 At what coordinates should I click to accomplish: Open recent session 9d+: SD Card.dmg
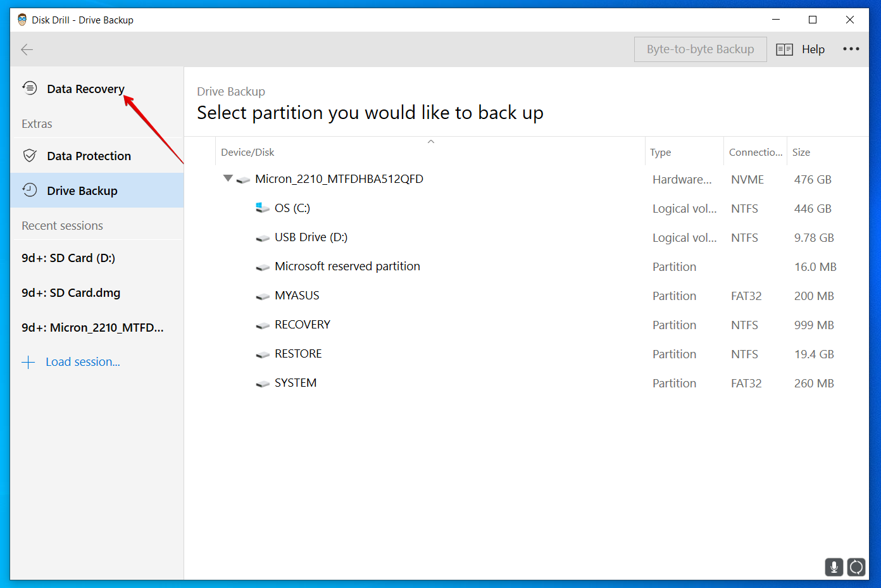pyautogui.click(x=97, y=292)
